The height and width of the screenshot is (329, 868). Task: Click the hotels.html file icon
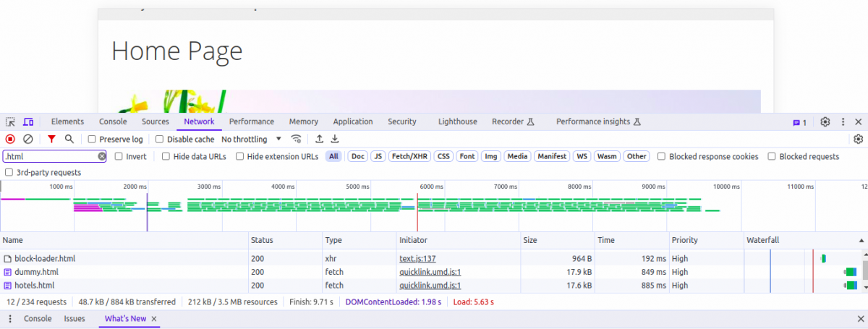tap(8, 286)
